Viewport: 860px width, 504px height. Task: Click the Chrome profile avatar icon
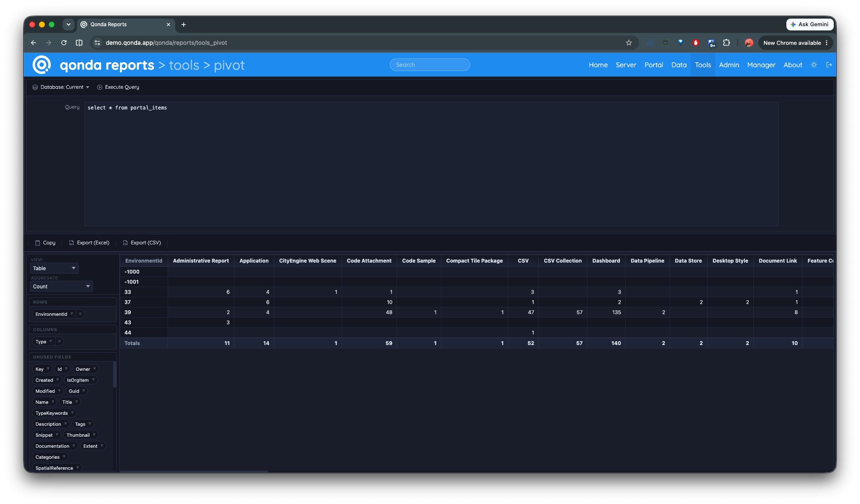[749, 43]
